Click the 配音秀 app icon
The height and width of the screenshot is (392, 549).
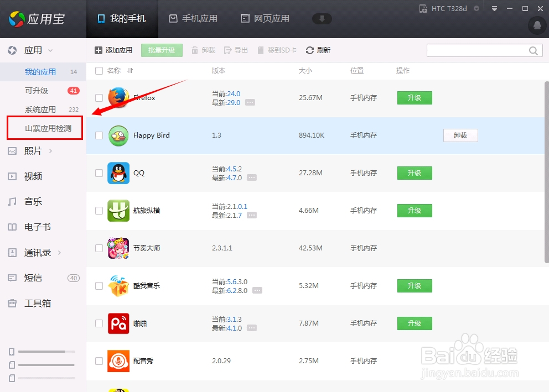tap(118, 361)
